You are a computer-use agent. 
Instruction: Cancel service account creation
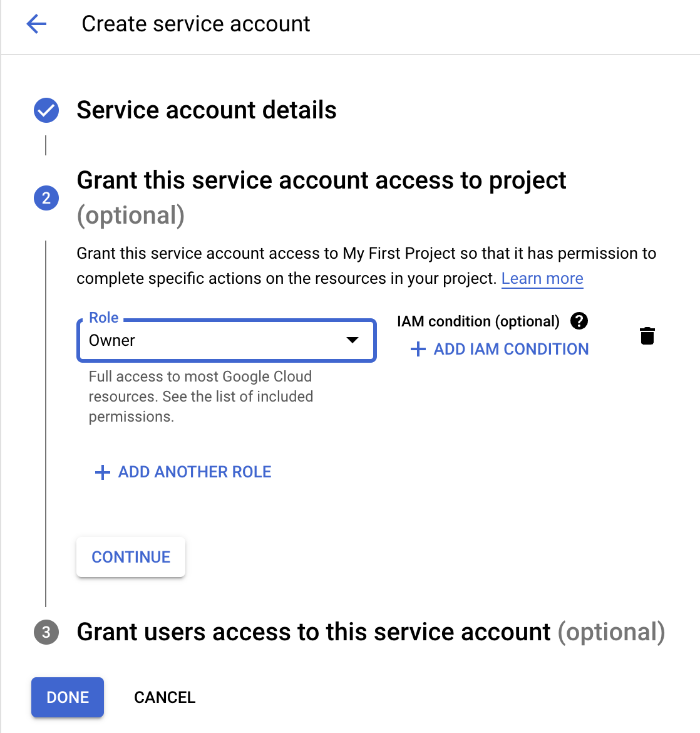click(165, 697)
